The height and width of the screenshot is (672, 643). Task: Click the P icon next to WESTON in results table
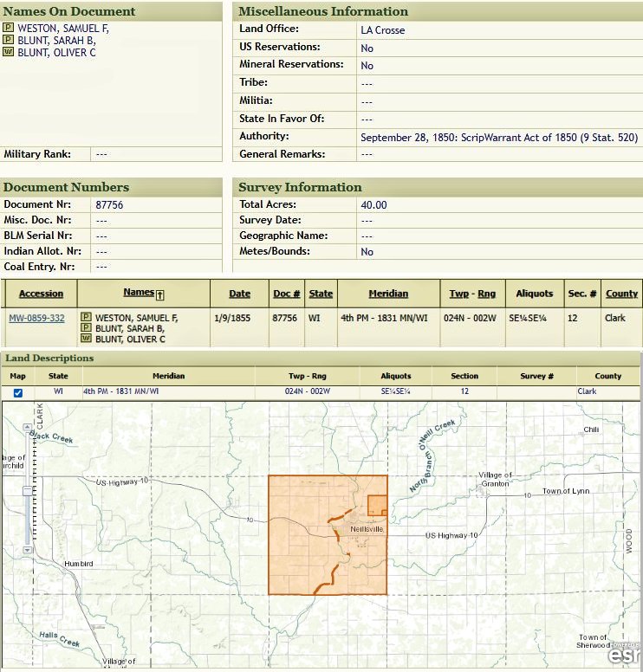tap(86, 318)
